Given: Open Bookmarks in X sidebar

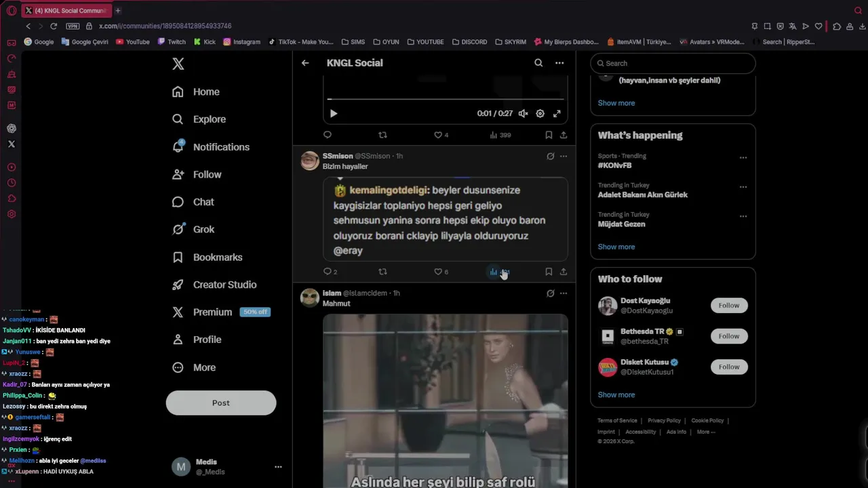Looking at the screenshot, I should tap(207, 257).
